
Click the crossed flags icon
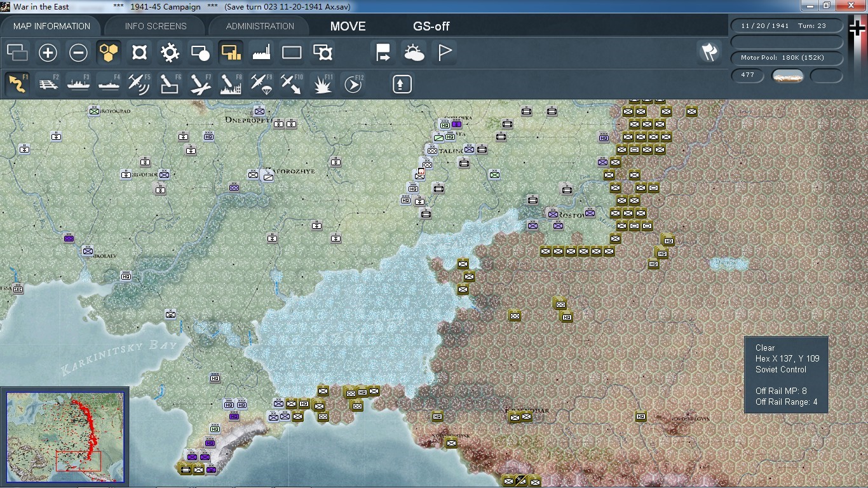tap(709, 52)
